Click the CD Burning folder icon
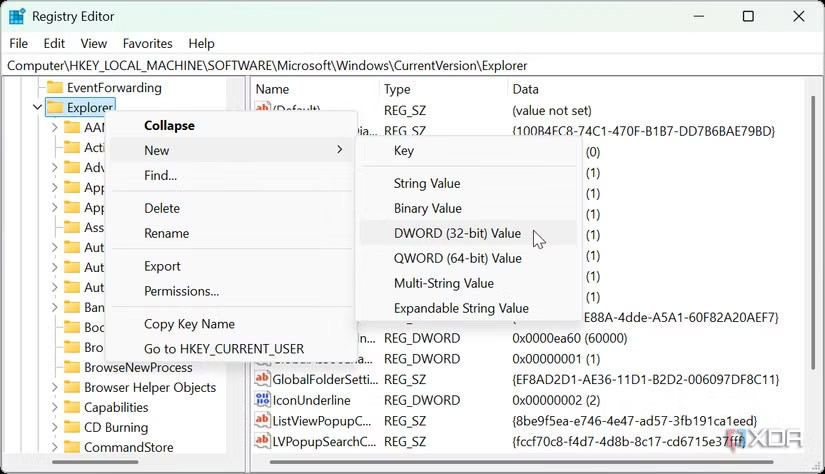825x474 pixels. click(x=72, y=427)
